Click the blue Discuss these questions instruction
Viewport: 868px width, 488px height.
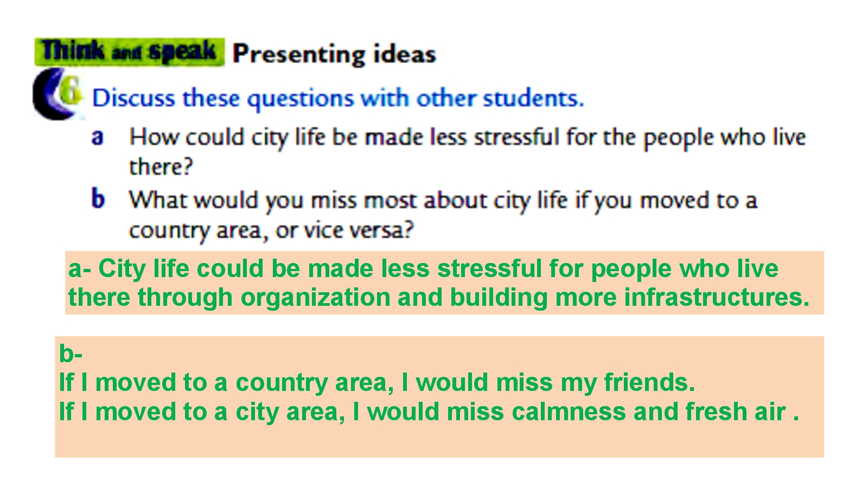click(337, 99)
